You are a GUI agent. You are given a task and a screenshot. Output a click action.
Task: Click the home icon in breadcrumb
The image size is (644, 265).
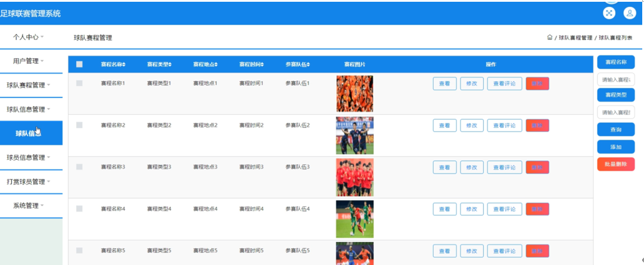tap(549, 37)
